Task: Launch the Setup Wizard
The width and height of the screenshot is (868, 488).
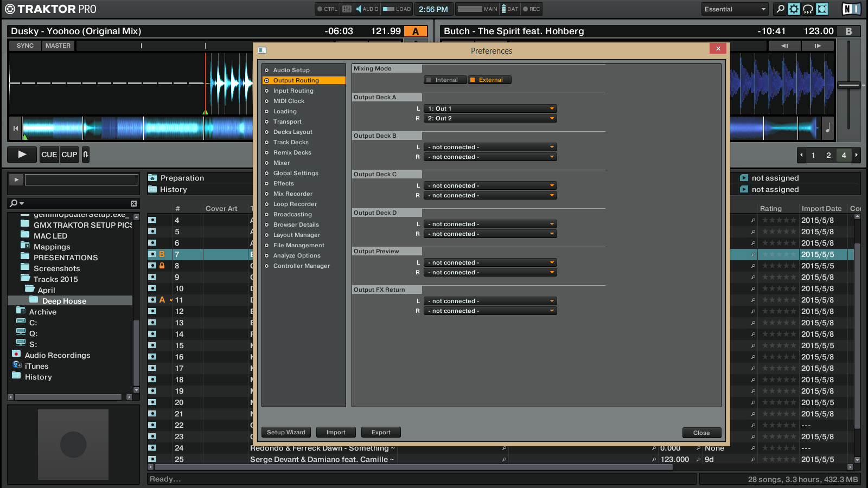Action: click(x=286, y=432)
